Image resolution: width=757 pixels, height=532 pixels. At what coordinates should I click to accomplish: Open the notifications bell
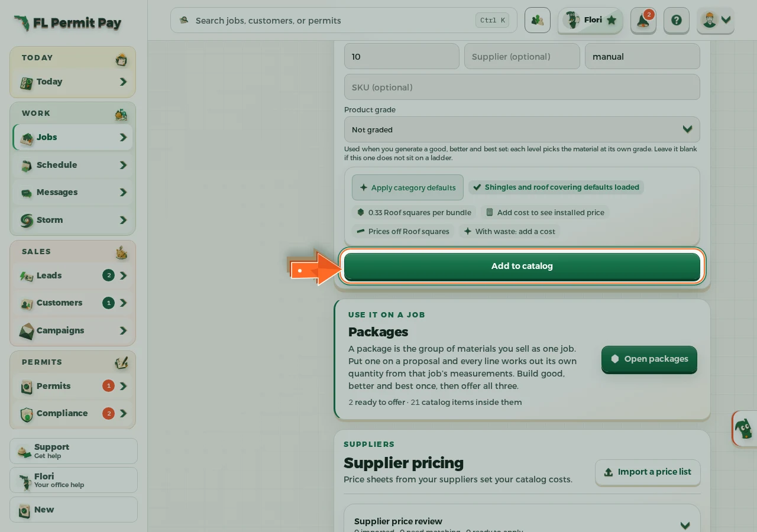tap(643, 20)
